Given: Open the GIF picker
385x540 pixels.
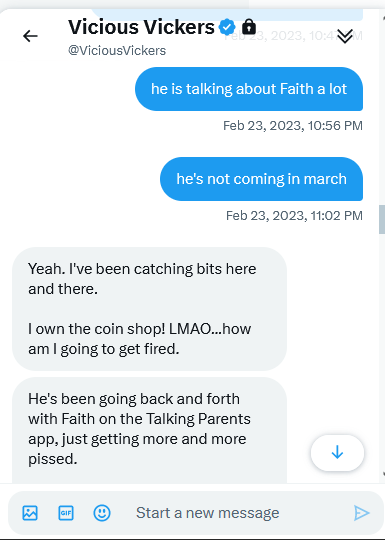Looking at the screenshot, I should 66,513.
